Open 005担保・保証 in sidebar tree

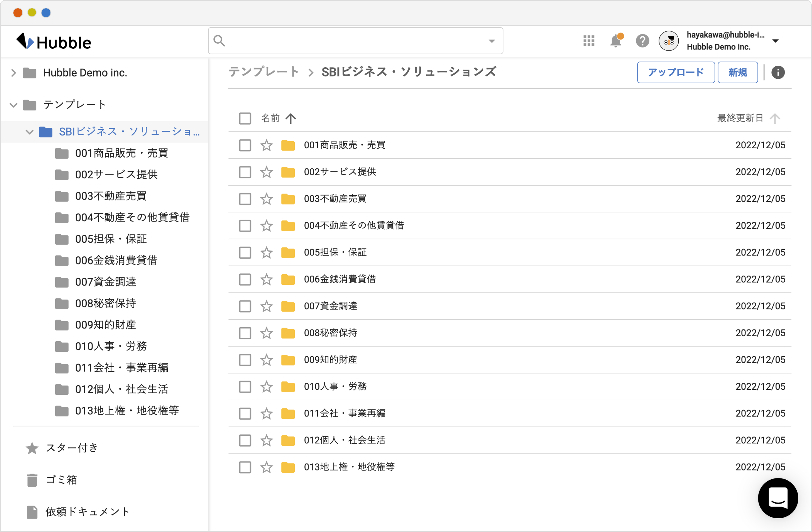111,239
